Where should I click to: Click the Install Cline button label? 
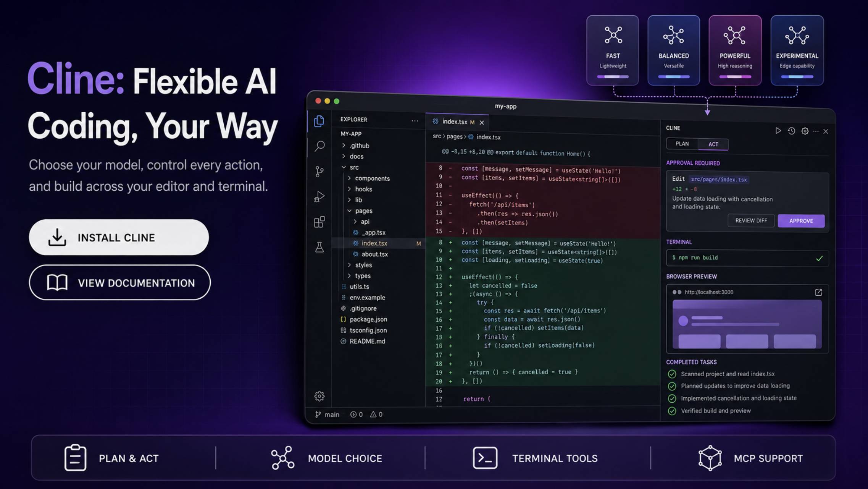[x=116, y=238]
